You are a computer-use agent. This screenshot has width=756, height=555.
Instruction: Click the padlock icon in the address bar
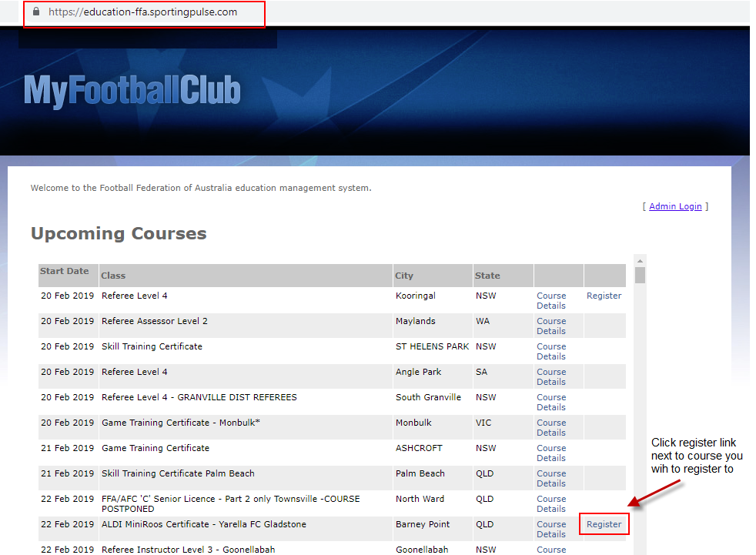(x=36, y=12)
